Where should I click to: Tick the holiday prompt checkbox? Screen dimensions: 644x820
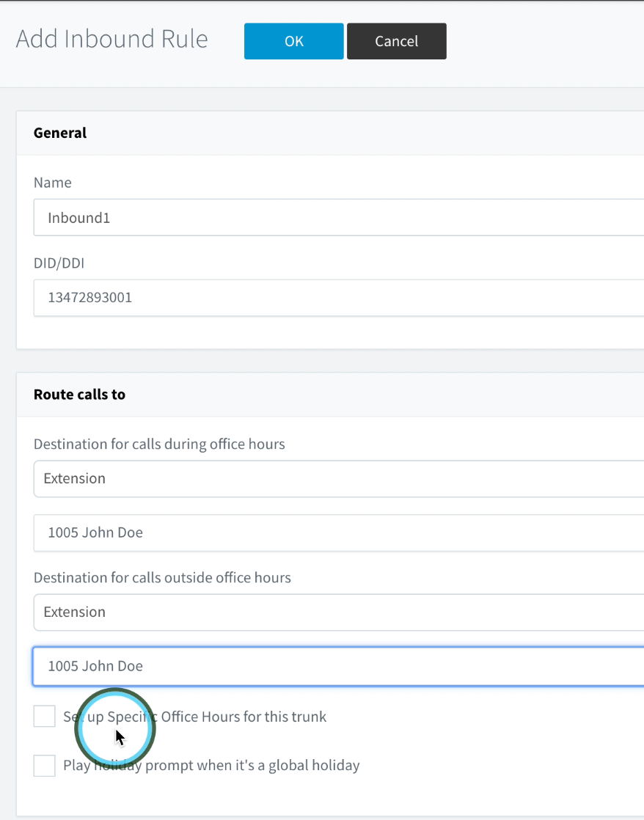(45, 766)
